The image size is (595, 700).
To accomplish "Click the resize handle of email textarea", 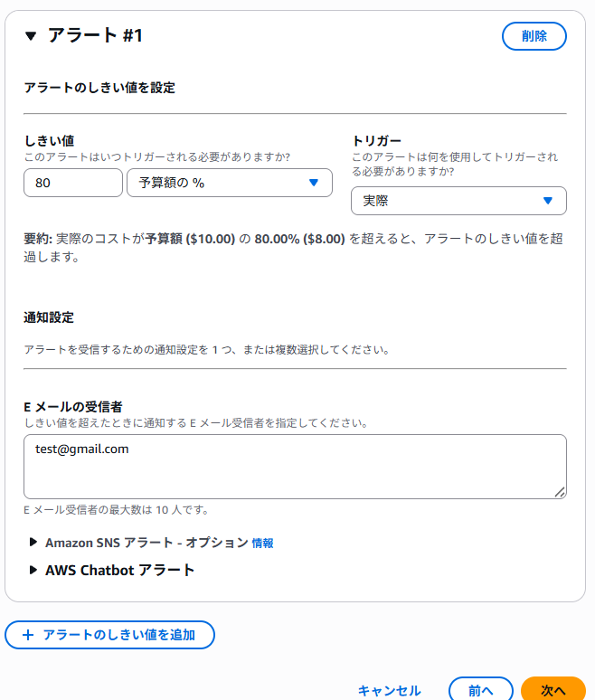I will pos(560,492).
